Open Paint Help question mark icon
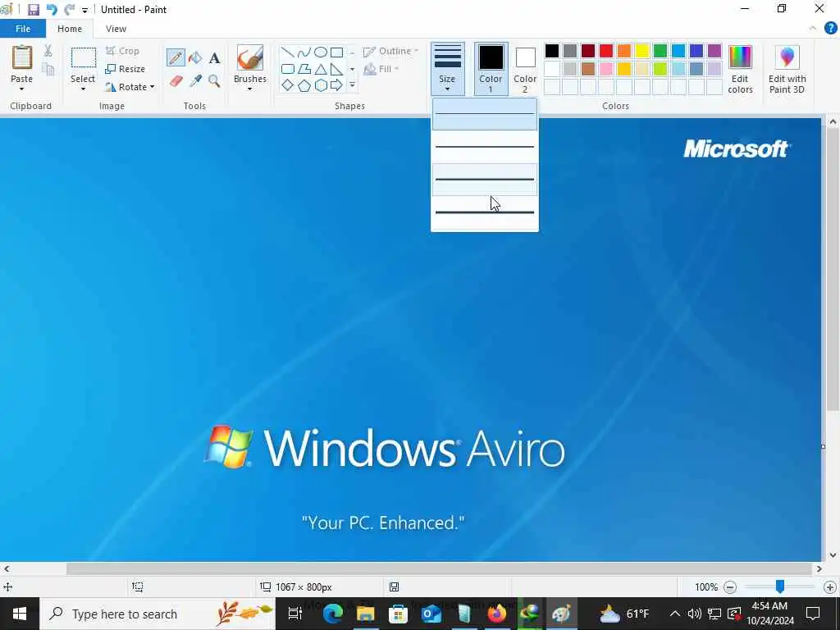Screen dimensions: 840x630 click(830, 29)
